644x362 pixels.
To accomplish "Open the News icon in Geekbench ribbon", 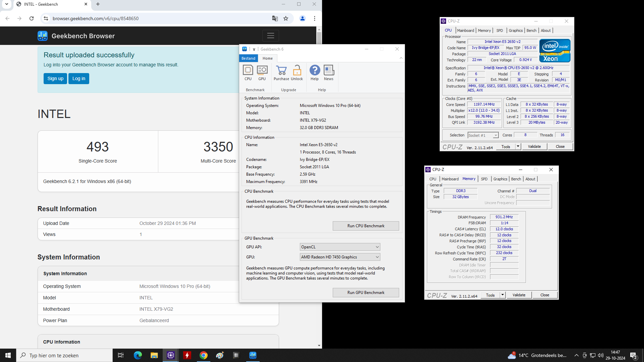I will click(x=329, y=73).
